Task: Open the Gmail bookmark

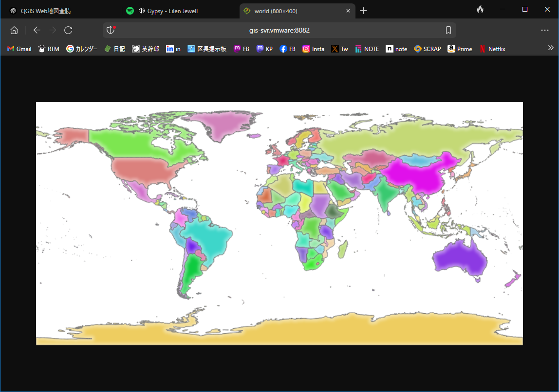Action: [19, 49]
